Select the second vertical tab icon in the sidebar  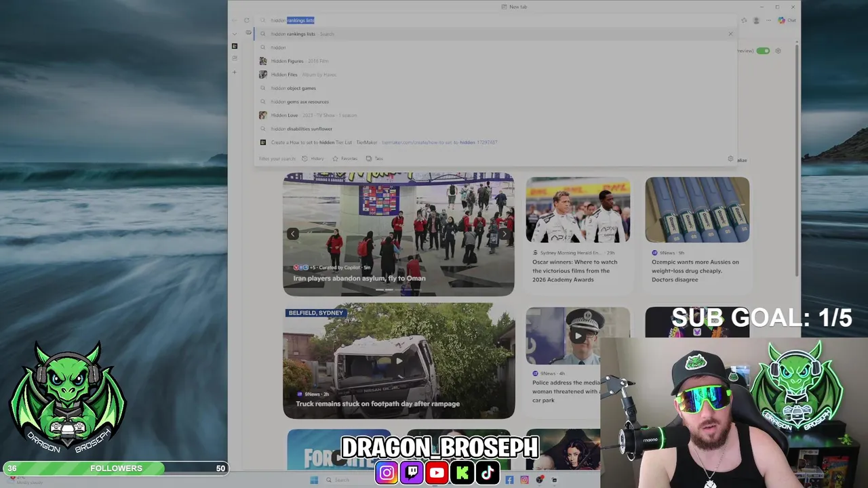point(235,58)
